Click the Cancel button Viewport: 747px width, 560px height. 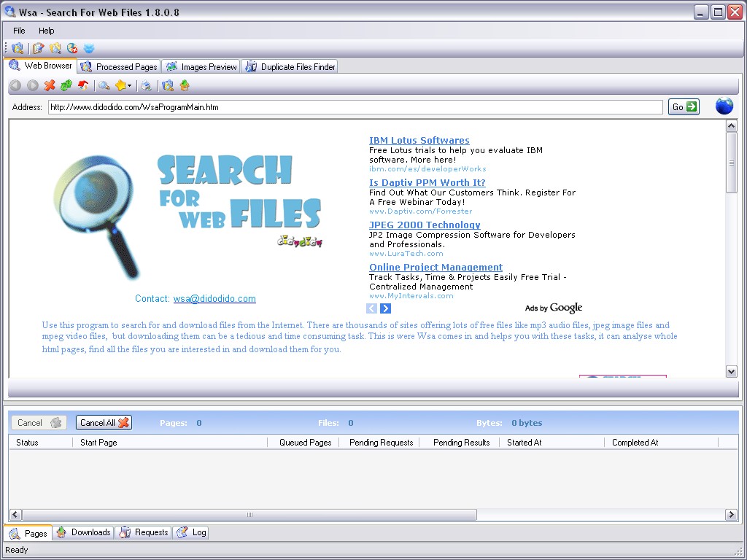39,422
